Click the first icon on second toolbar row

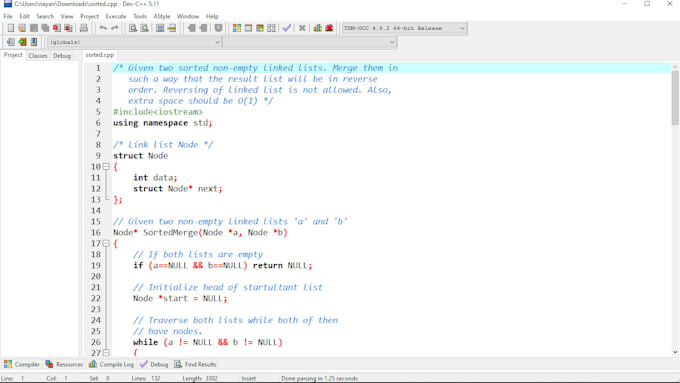(10, 42)
